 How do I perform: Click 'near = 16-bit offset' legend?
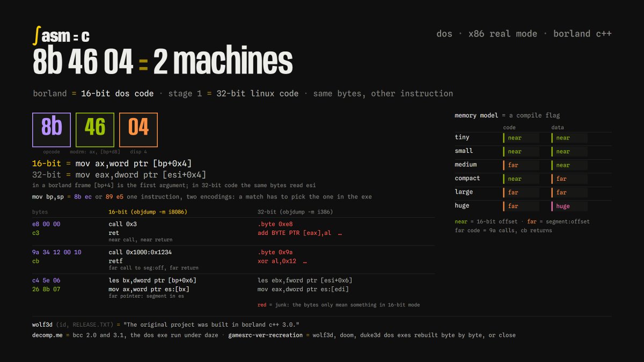click(486, 221)
